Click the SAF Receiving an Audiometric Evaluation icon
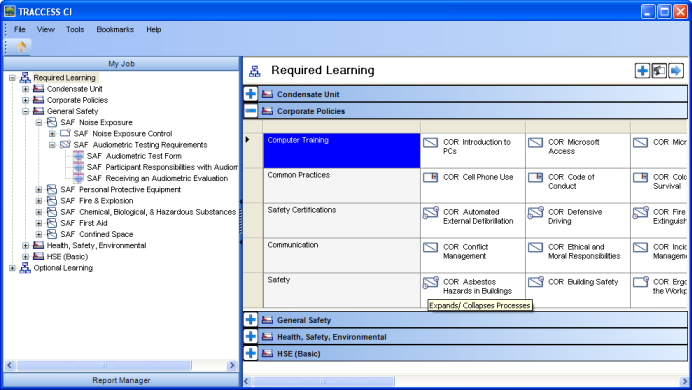692x390 pixels. point(78,178)
